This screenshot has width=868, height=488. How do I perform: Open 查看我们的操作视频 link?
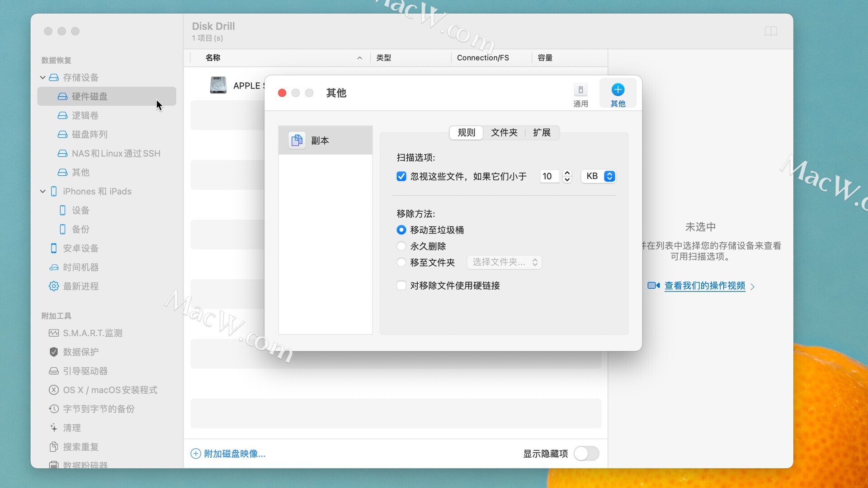[704, 286]
